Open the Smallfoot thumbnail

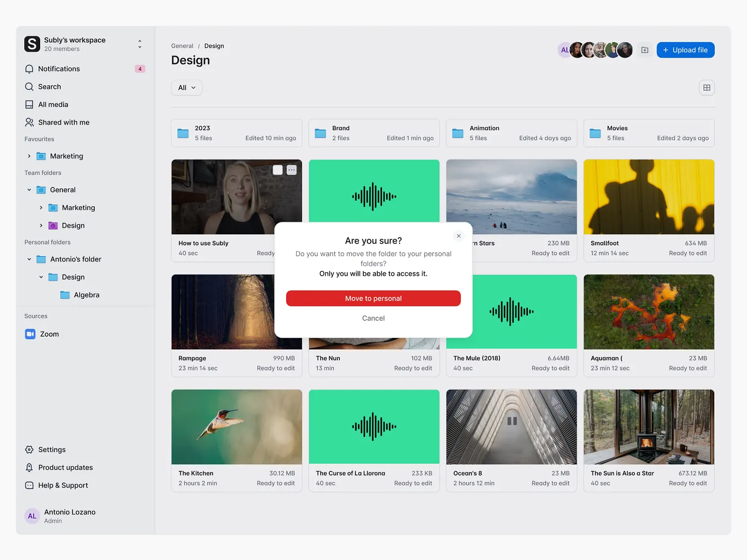coord(649,197)
